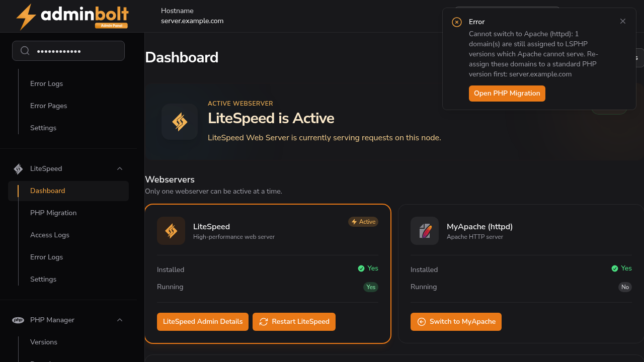The width and height of the screenshot is (644, 362).
Task: Open LiteSpeed Access Logs in sidebar
Action: (50, 235)
